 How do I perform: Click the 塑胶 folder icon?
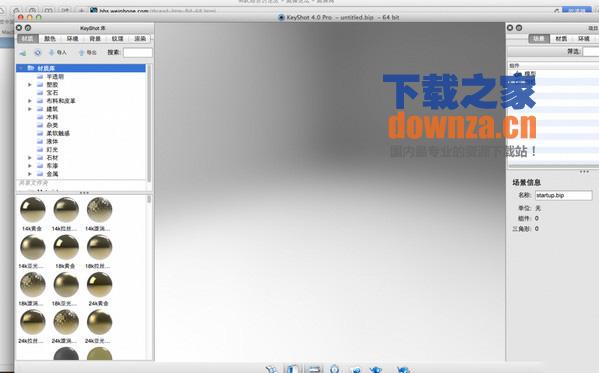40,84
